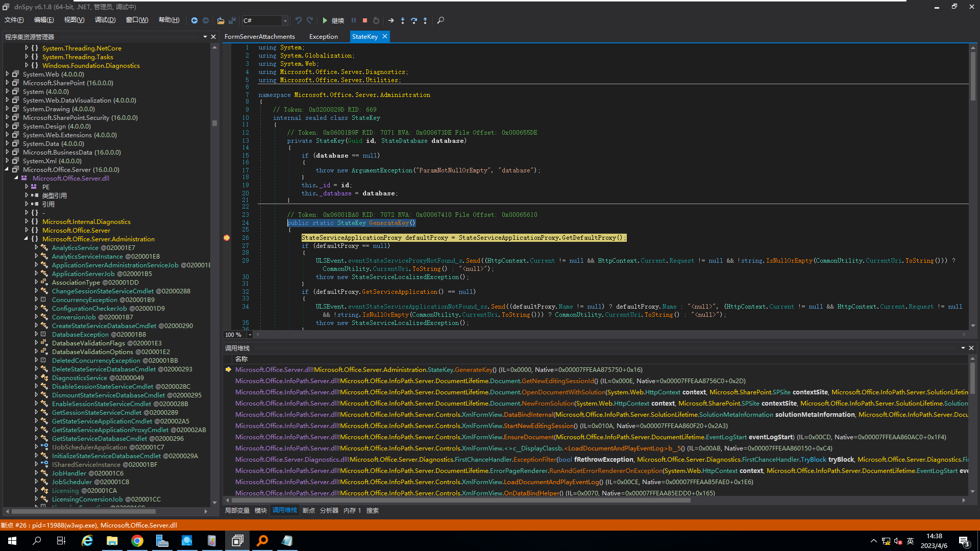The image size is (980, 551).
Task: Expand the System.Xml (4.0.0.0) assembly
Action: tap(7, 161)
